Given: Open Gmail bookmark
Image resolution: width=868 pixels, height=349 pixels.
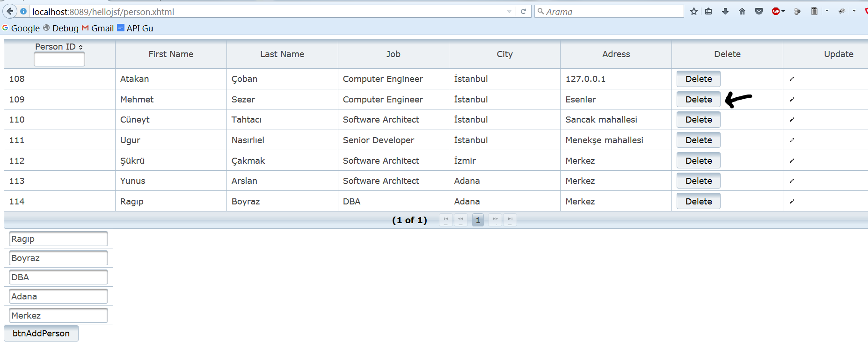Looking at the screenshot, I should [98, 28].
